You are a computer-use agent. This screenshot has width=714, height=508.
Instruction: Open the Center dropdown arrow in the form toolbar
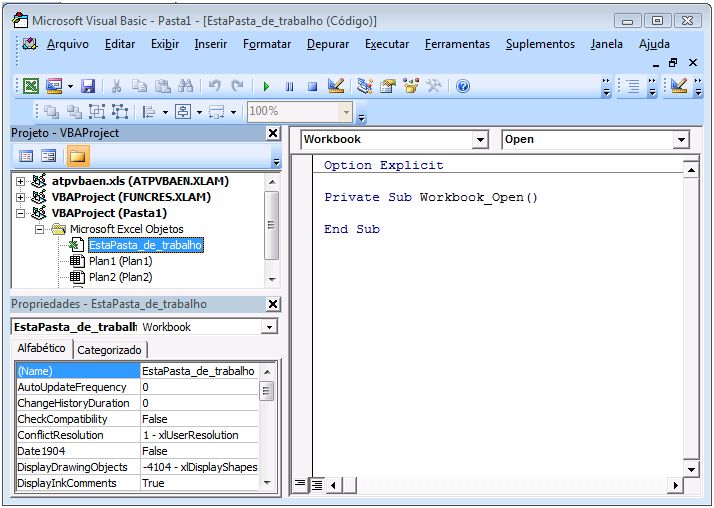click(x=199, y=112)
